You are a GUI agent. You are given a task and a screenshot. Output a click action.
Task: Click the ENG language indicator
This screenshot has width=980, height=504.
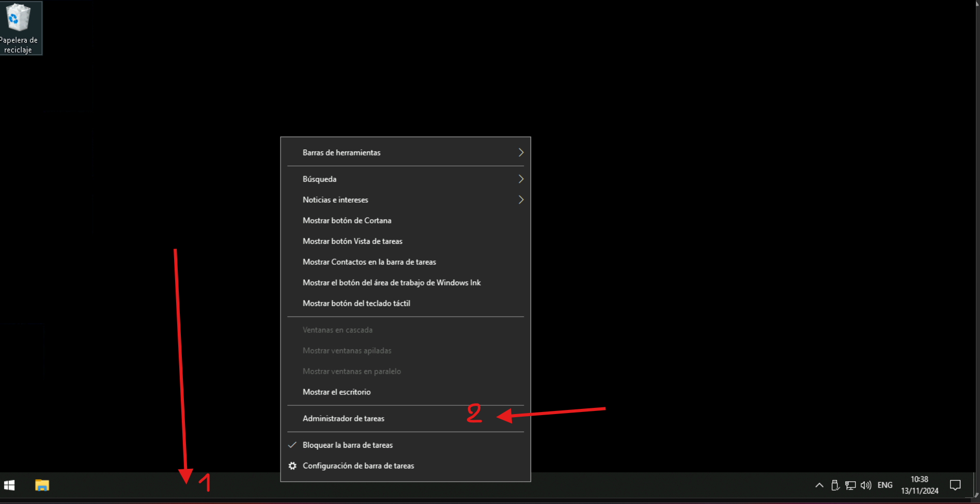click(885, 485)
